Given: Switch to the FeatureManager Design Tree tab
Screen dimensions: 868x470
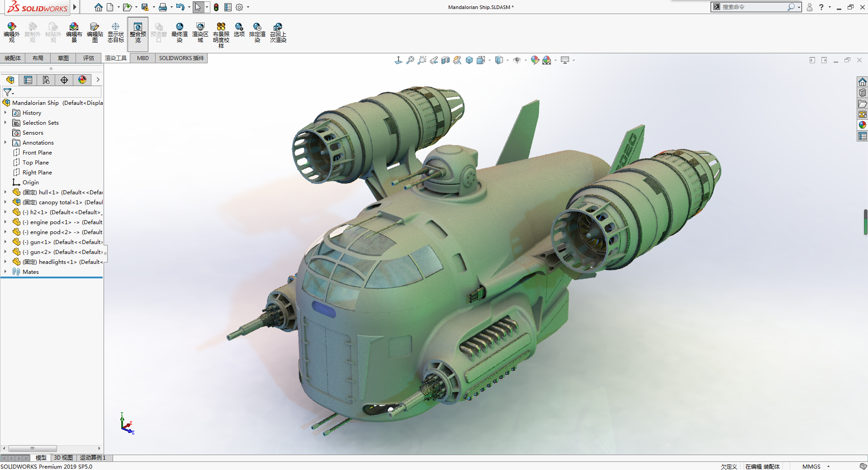Looking at the screenshot, I should pos(10,80).
